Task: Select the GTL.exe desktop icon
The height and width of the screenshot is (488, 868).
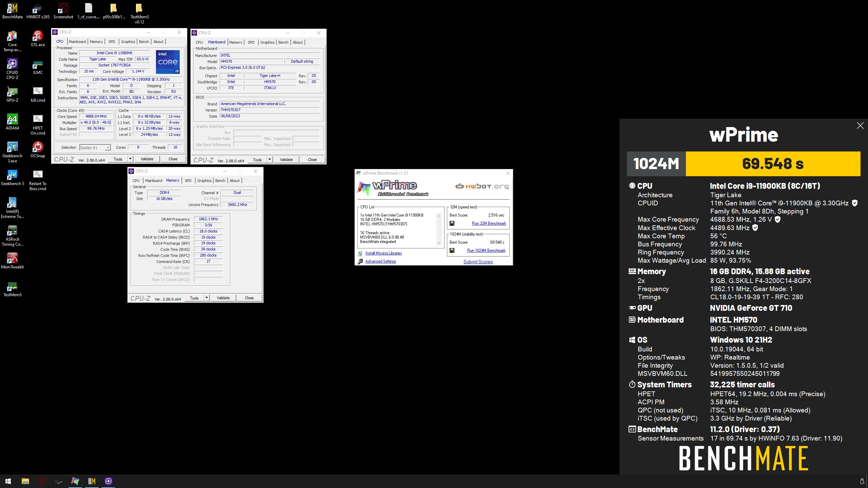Action: coord(38,39)
